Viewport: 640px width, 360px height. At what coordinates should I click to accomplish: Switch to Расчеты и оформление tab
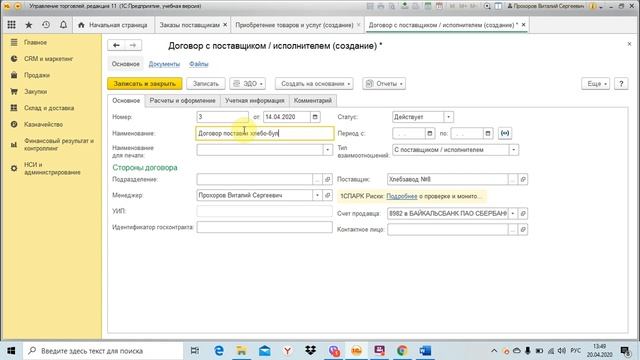182,100
